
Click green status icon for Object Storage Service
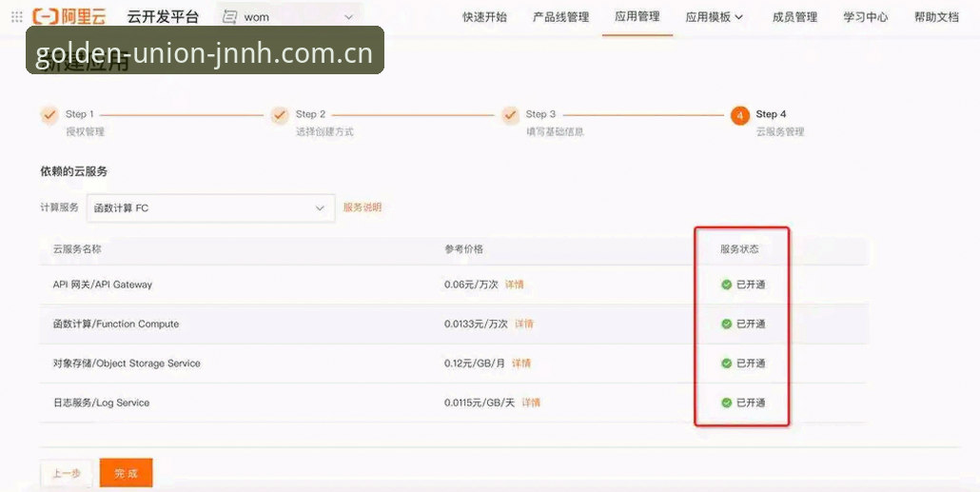[726, 364]
